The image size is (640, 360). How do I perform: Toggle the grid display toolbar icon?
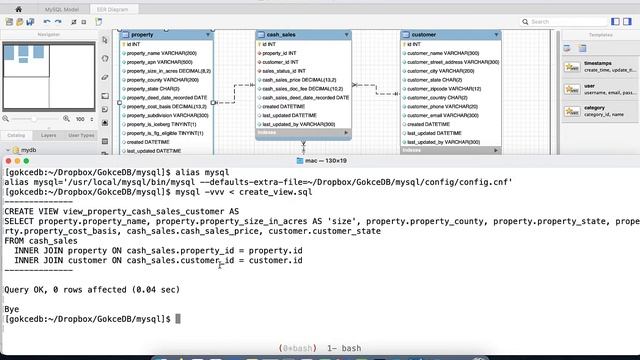point(74,22)
